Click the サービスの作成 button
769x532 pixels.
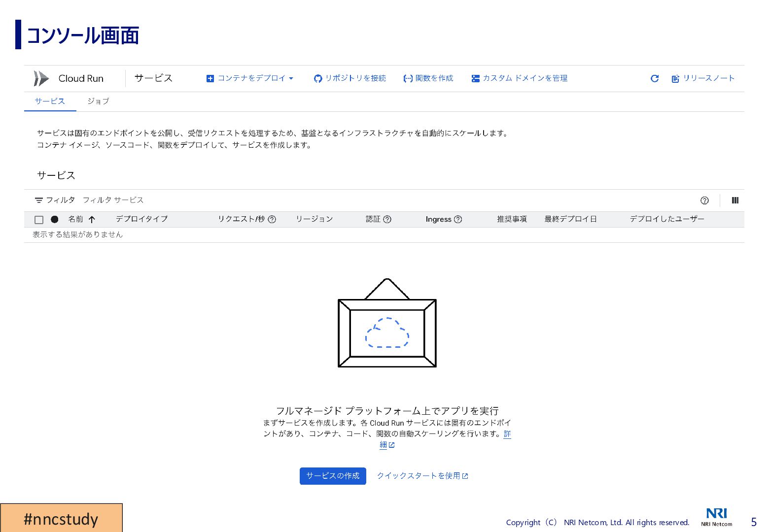pos(333,476)
